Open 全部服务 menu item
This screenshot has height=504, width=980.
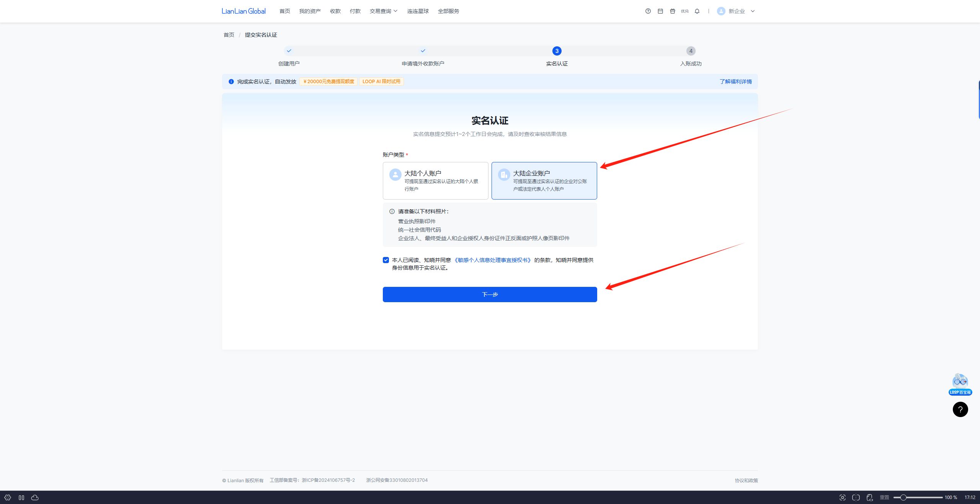449,11
